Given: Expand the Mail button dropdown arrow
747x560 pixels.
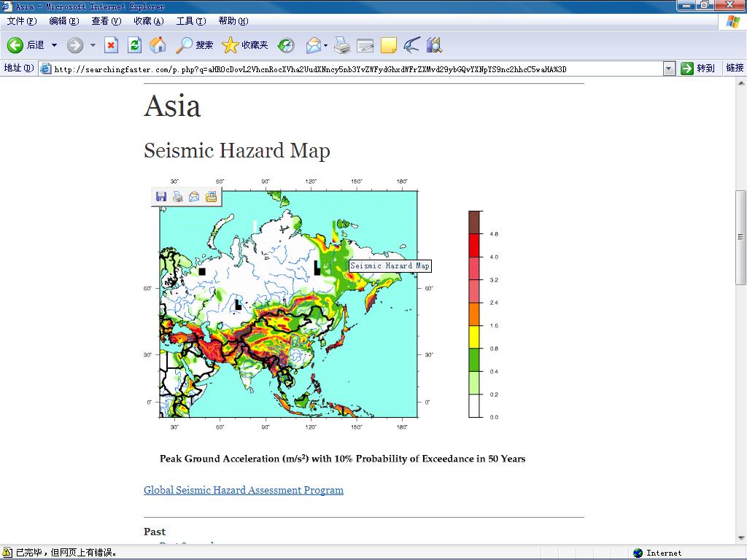Looking at the screenshot, I should (326, 45).
